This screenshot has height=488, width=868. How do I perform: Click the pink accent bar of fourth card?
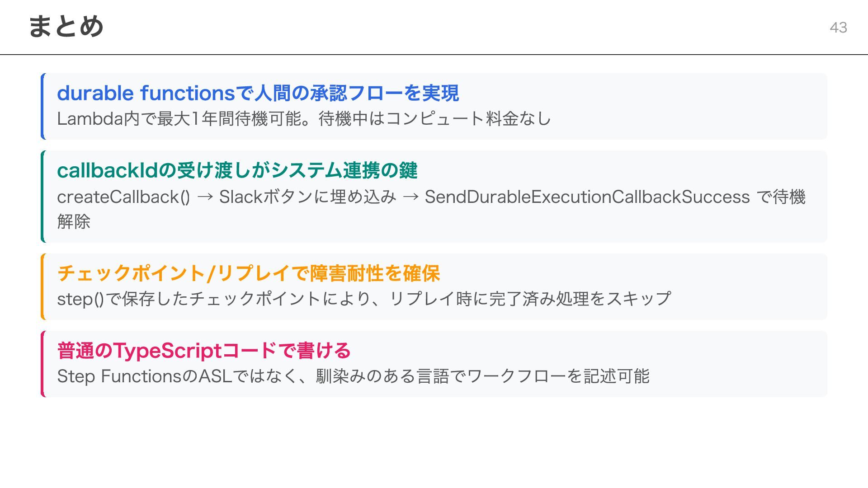(x=43, y=364)
